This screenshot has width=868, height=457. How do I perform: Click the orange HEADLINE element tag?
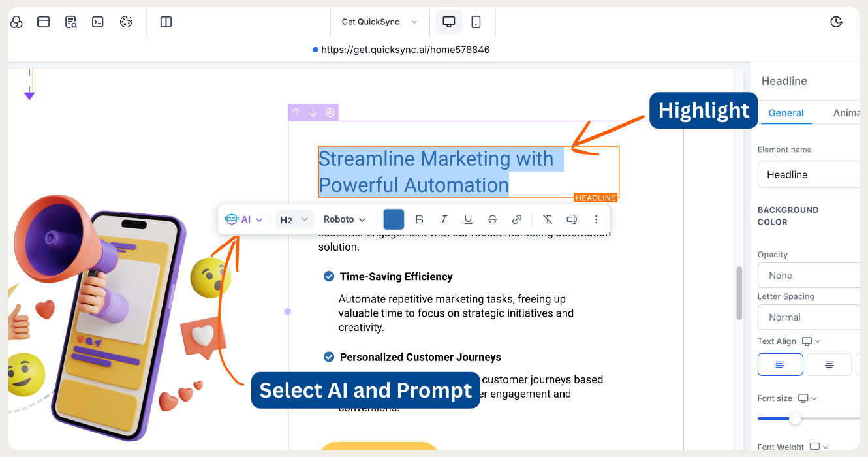(595, 198)
